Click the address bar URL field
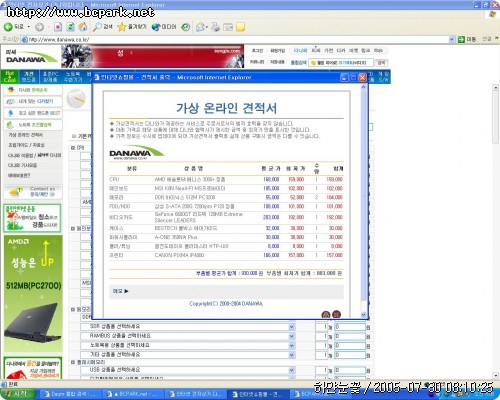 click(x=235, y=39)
